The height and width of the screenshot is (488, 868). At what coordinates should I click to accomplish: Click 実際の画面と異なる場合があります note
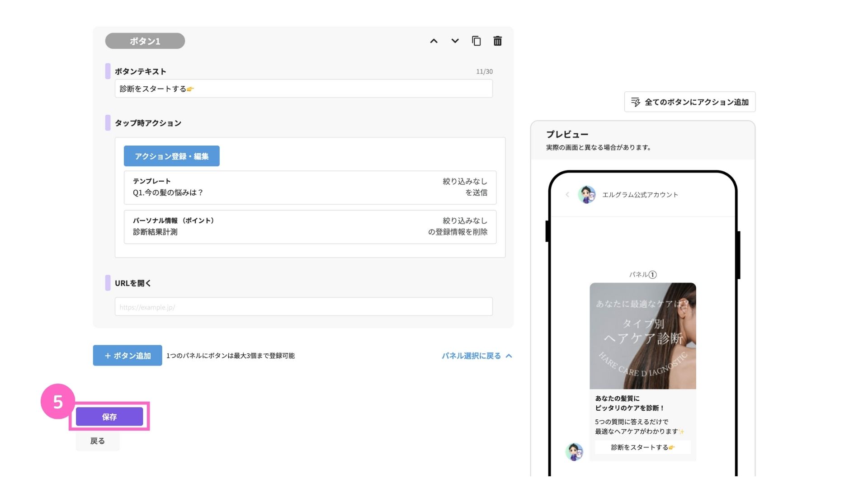point(598,147)
